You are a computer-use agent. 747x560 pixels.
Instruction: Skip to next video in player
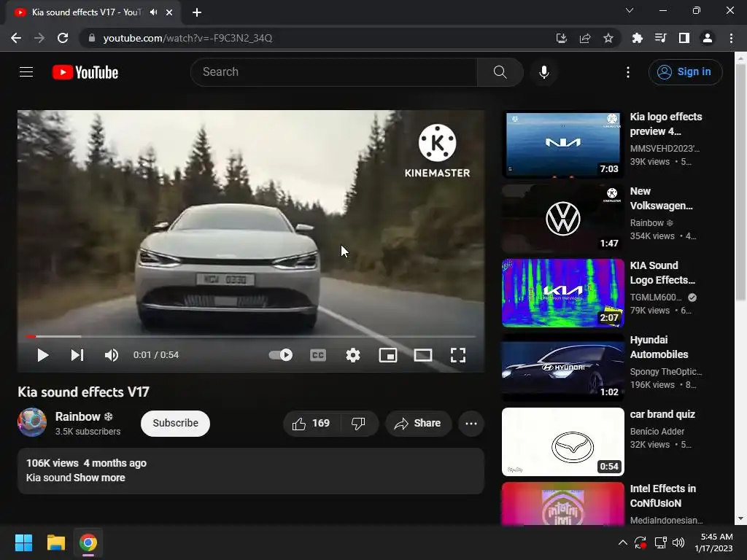77,355
